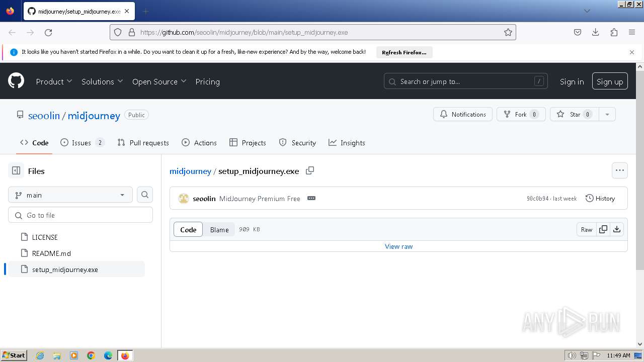Reload the page with the refresh icon
Viewport: 644px width, 362px height.
(x=48, y=32)
